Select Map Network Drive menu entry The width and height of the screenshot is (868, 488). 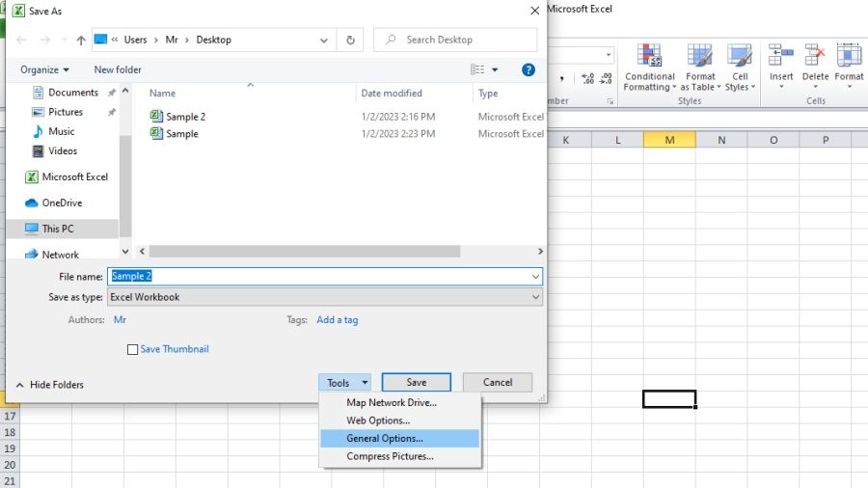(391, 402)
